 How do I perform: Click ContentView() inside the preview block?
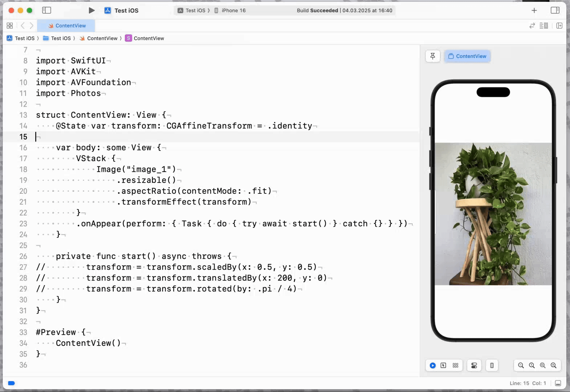coord(88,343)
